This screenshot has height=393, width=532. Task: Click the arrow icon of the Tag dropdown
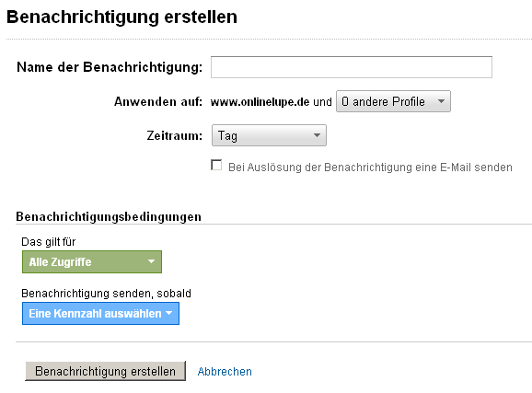[x=317, y=135]
